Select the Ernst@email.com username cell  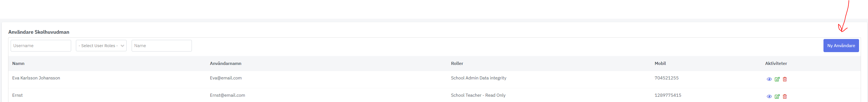pos(227,95)
